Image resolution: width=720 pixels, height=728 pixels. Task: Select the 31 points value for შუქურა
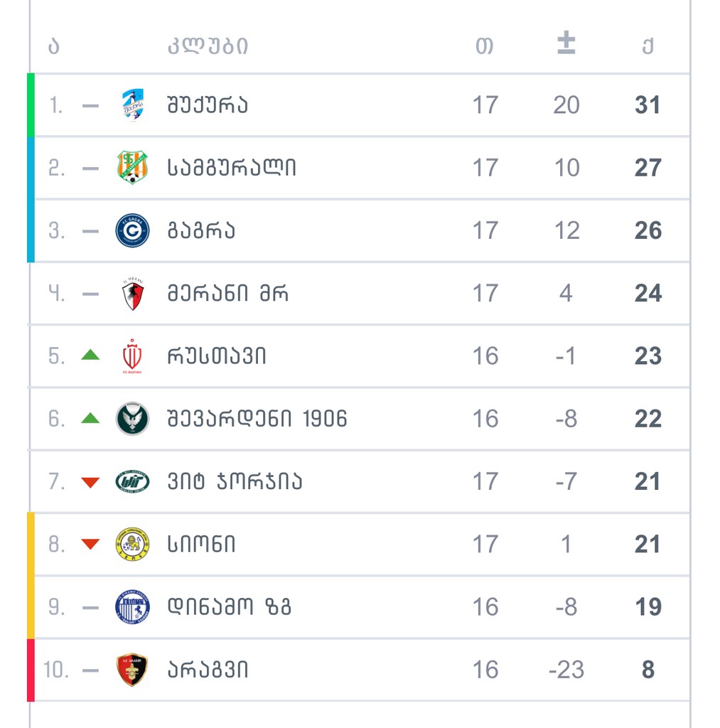[648, 105]
